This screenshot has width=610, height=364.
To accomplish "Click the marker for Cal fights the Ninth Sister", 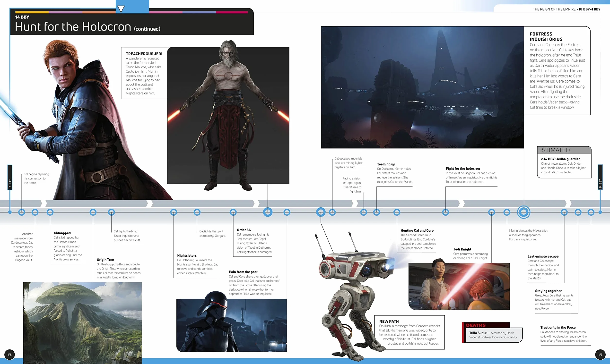I will point(112,212).
